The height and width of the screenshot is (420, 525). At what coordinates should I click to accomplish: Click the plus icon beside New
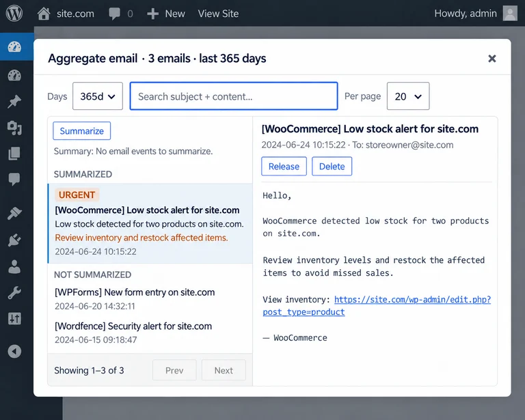click(x=152, y=14)
